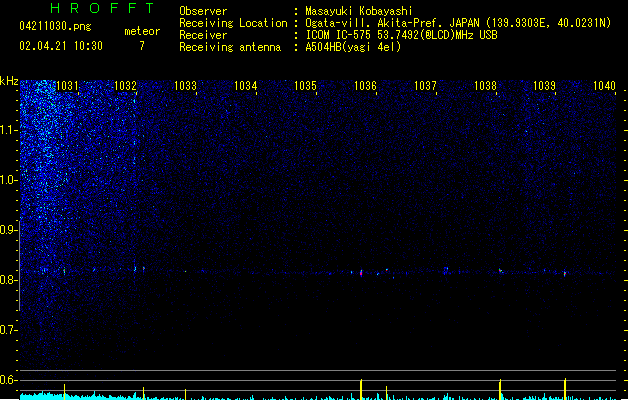Click the Observer label
The image size is (629, 400).
click(x=203, y=11)
